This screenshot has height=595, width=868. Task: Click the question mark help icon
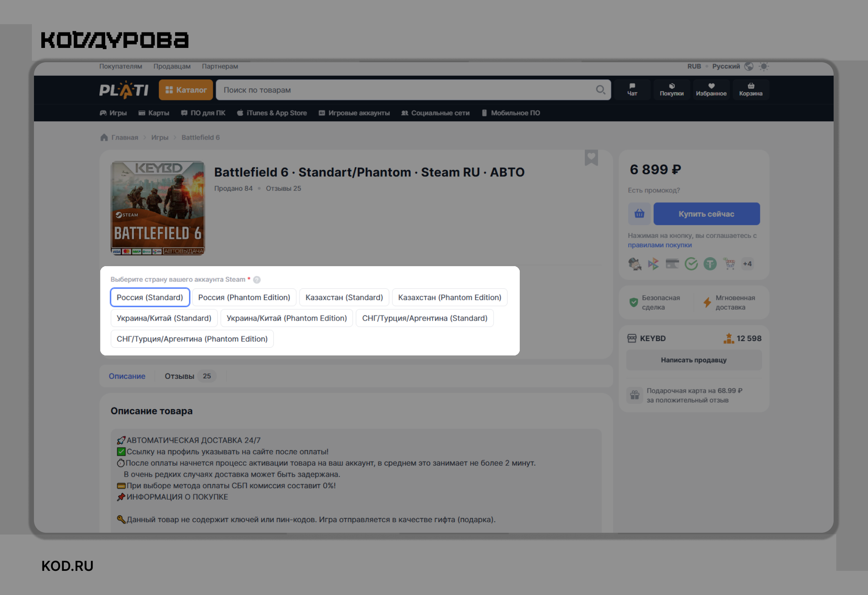(x=257, y=280)
